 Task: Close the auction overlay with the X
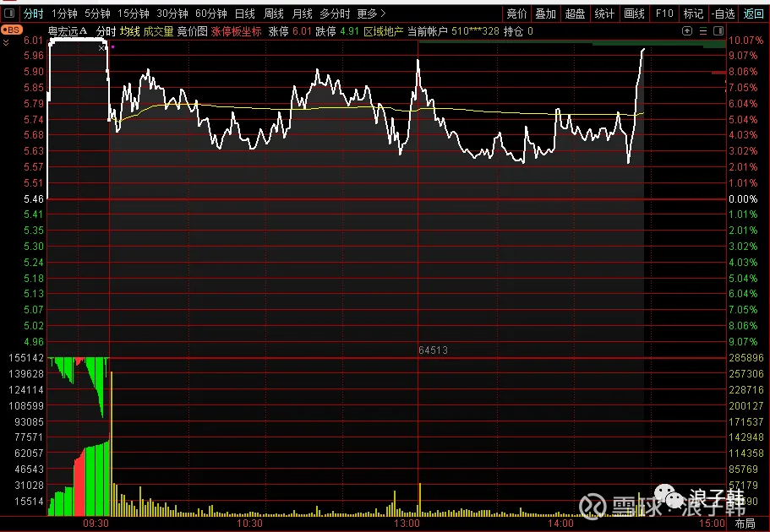click(x=101, y=48)
